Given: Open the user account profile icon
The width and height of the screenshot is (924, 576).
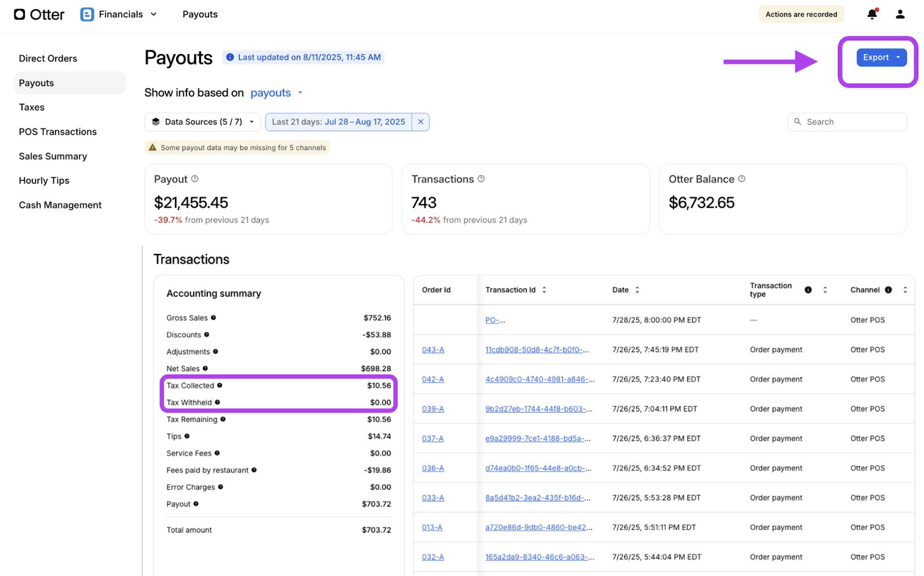Looking at the screenshot, I should point(900,14).
